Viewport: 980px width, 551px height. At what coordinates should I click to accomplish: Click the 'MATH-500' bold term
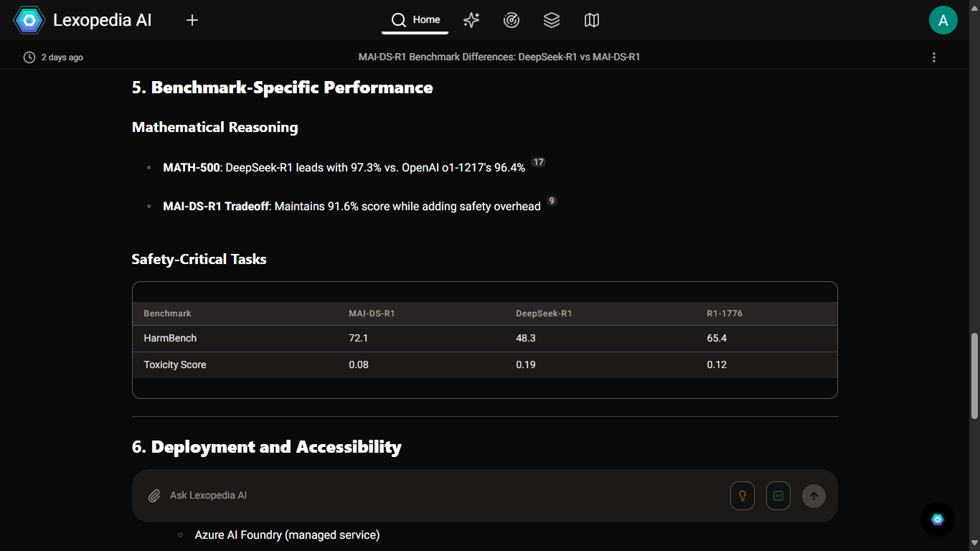coord(192,167)
